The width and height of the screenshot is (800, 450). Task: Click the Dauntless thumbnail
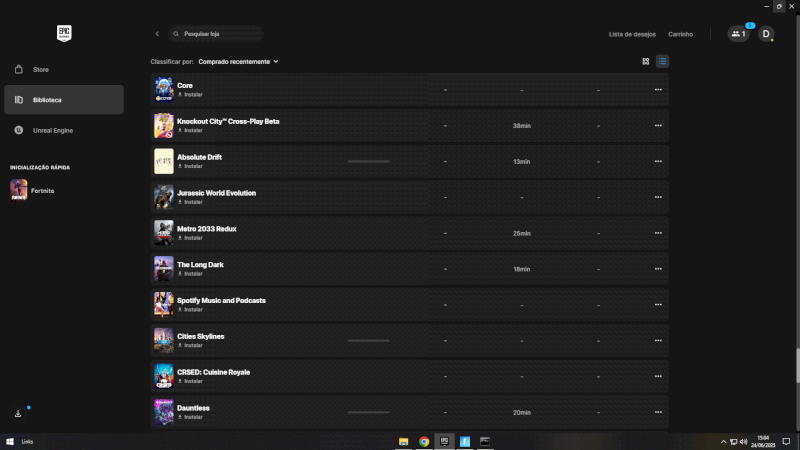164,412
